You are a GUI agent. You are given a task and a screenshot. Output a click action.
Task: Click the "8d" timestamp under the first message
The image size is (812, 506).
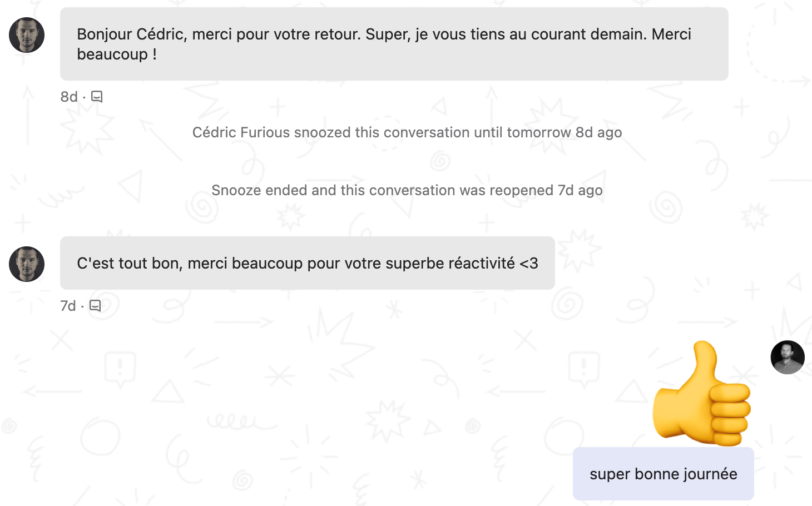tap(69, 97)
